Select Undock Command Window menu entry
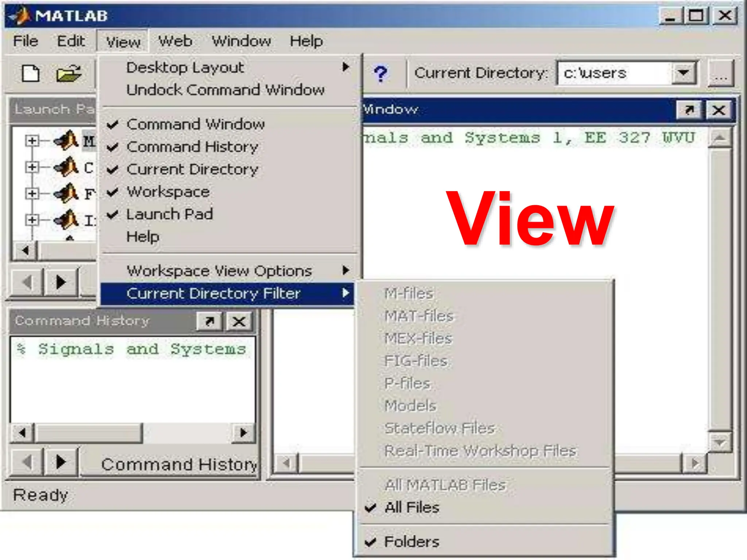The image size is (747, 560). pos(225,90)
